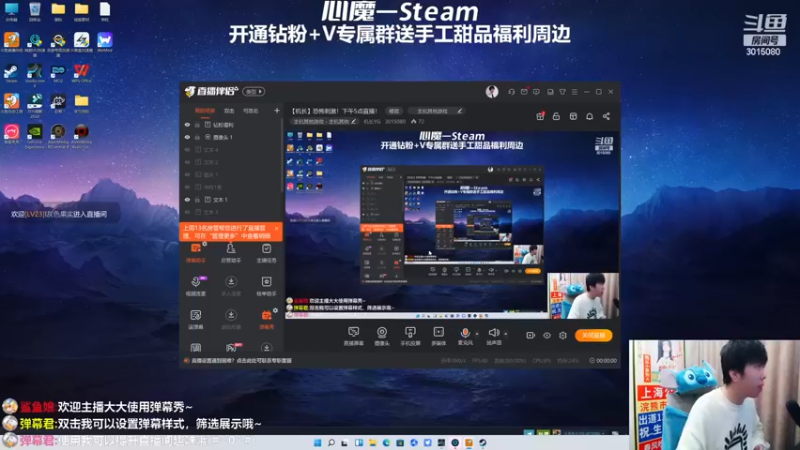Click the 修改 title edit button
Viewport: 800px width, 450px height.
[x=394, y=111]
